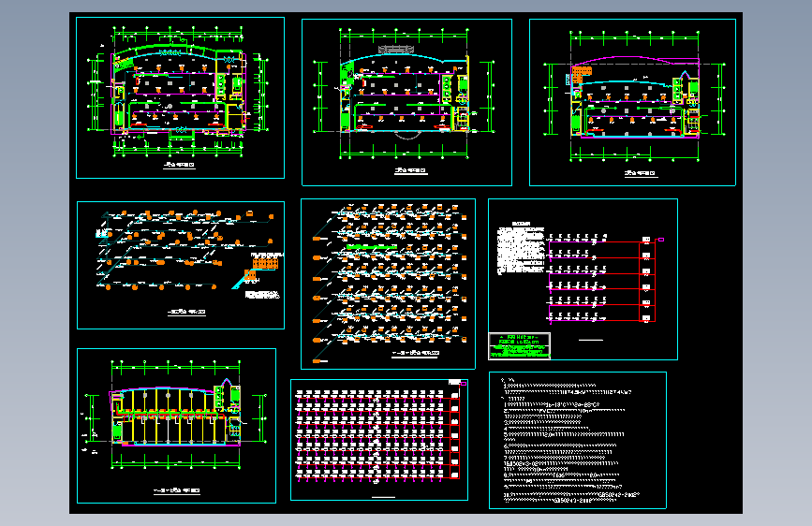Viewport: 812px width, 526px height.
Task: Open the tall multi-level isometric piping system diagram
Action: [388, 285]
